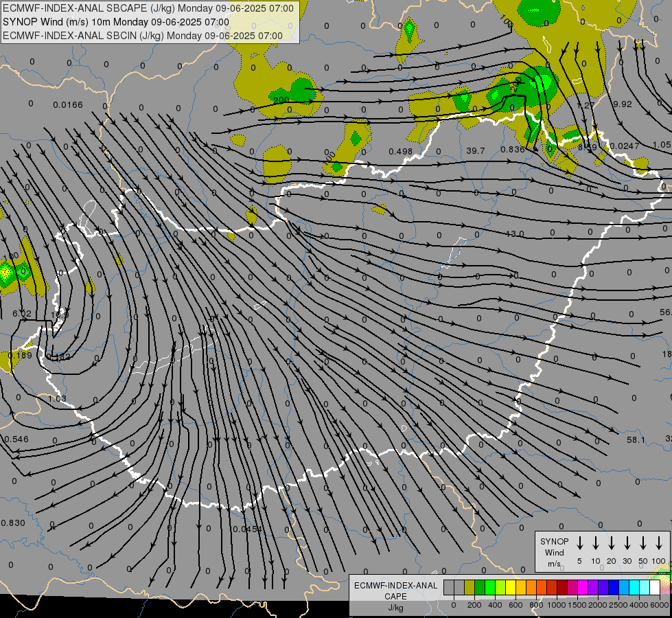The width and height of the screenshot is (672, 618).
Task: Click the wind legend arrow labeled 5
Action: pos(579,543)
